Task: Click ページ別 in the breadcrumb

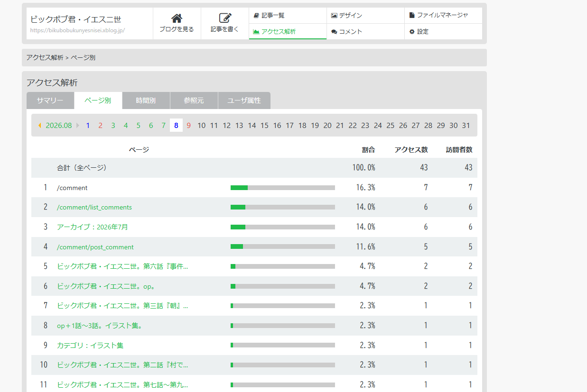Action: click(83, 57)
